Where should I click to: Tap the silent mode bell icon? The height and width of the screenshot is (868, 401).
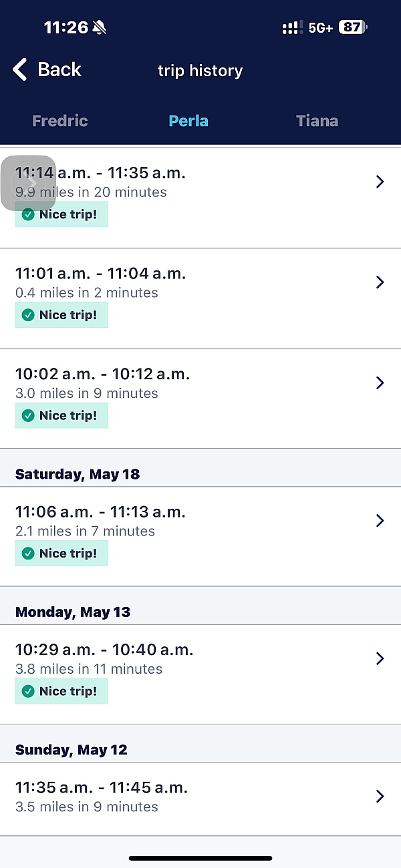[100, 27]
